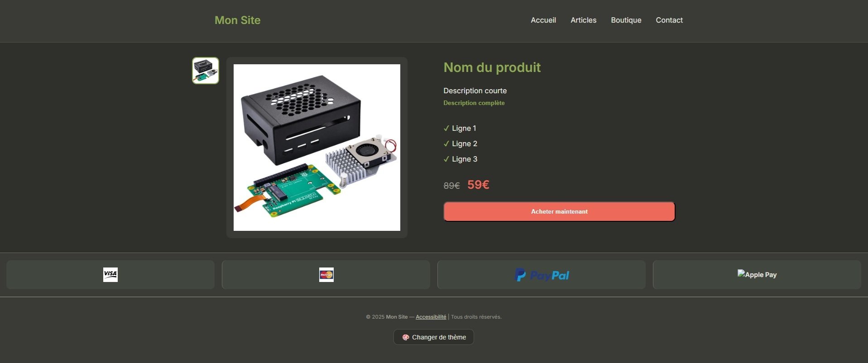
Task: Click the Acheter maintenant button
Action: coord(559,211)
